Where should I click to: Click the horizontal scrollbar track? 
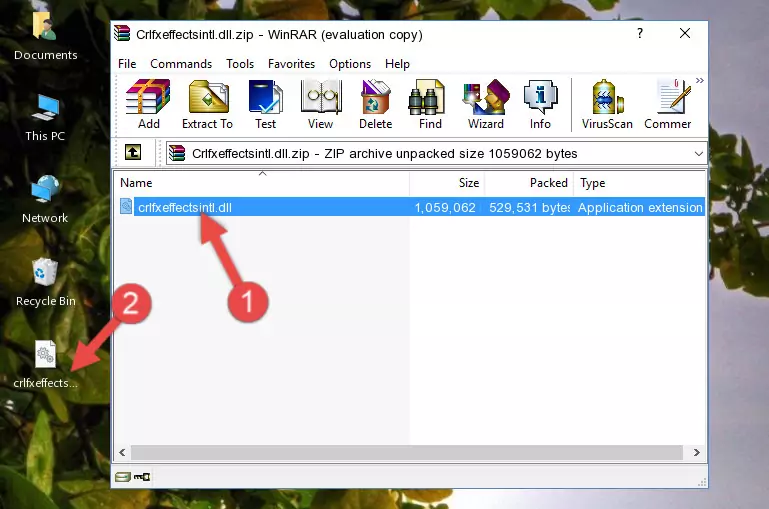point(407,452)
